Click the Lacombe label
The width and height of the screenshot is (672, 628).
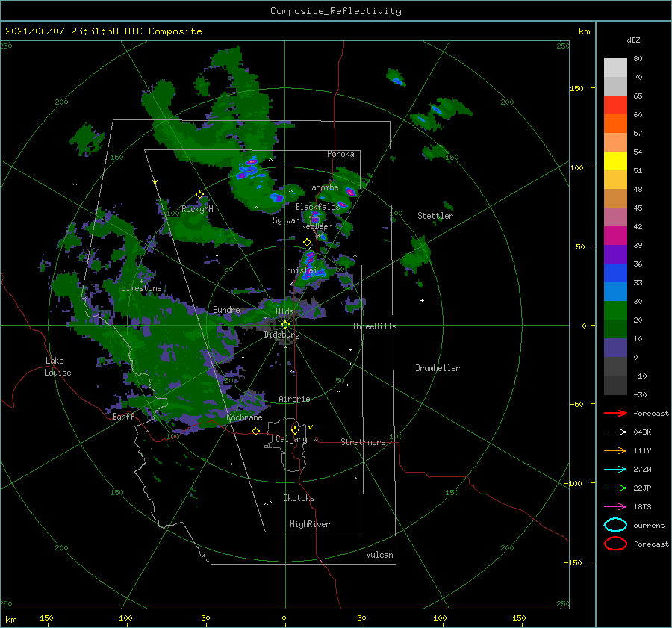pyautogui.click(x=323, y=187)
